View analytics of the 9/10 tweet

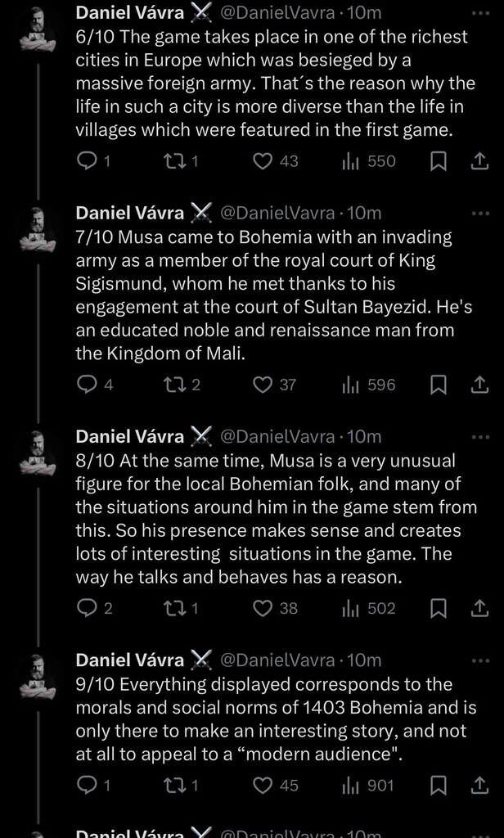[368, 786]
